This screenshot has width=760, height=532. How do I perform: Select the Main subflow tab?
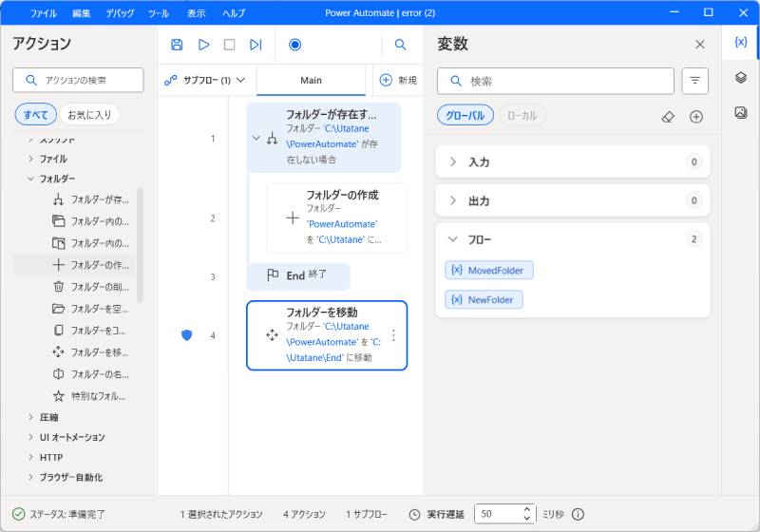[x=311, y=81]
